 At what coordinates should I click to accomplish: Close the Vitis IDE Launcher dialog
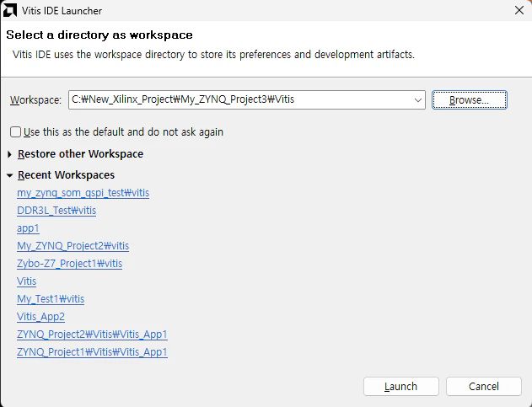519,10
